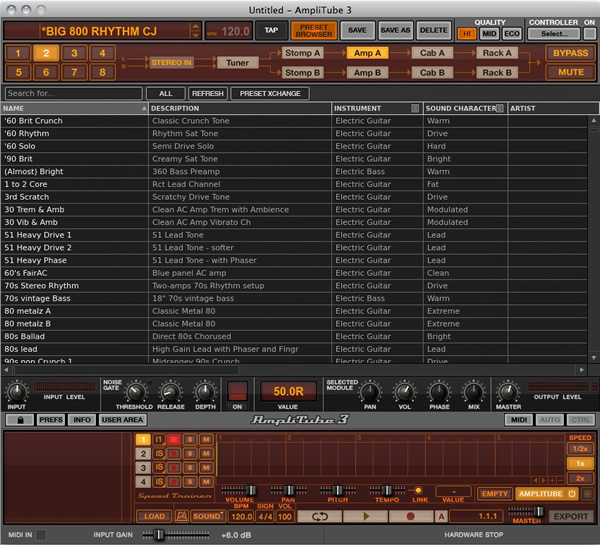This screenshot has height=545, width=600.
Task: Open track 4 input selector IS
Action: coord(158,481)
